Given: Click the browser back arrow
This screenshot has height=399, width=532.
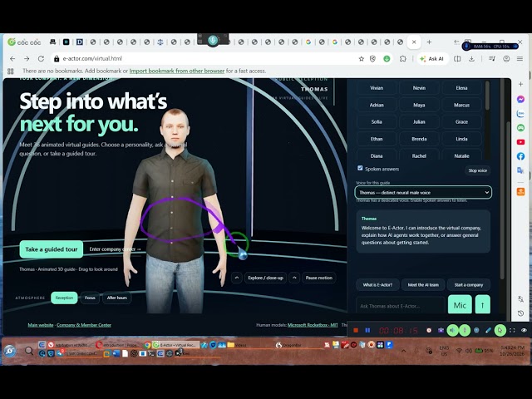Looking at the screenshot, I should (x=12, y=59).
